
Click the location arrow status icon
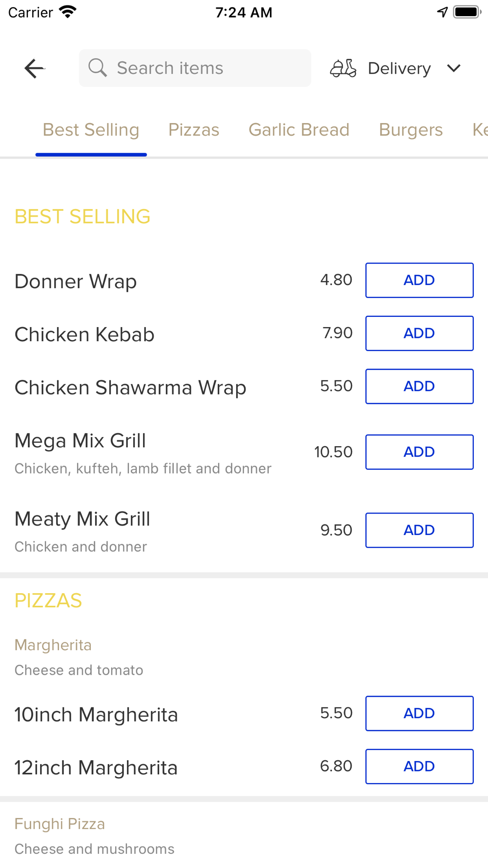442,12
